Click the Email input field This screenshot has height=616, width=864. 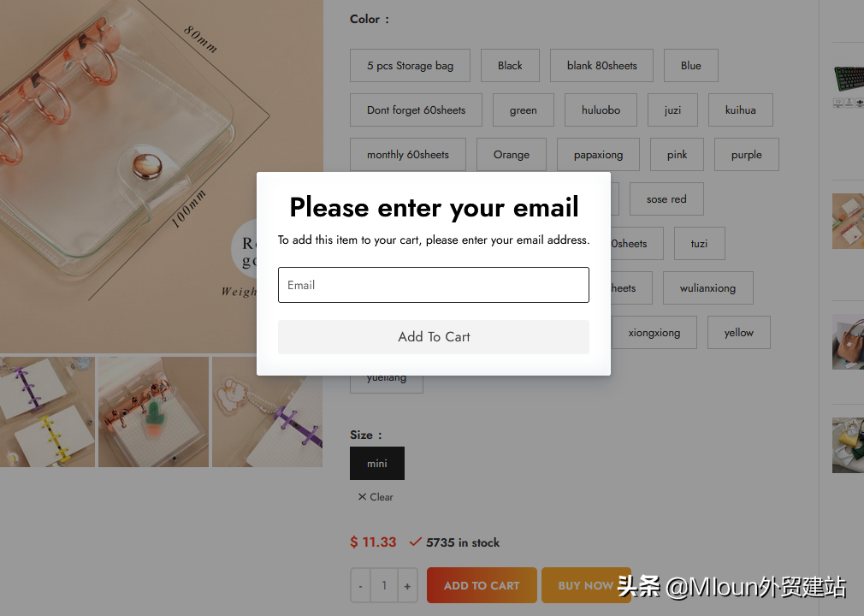pos(433,285)
